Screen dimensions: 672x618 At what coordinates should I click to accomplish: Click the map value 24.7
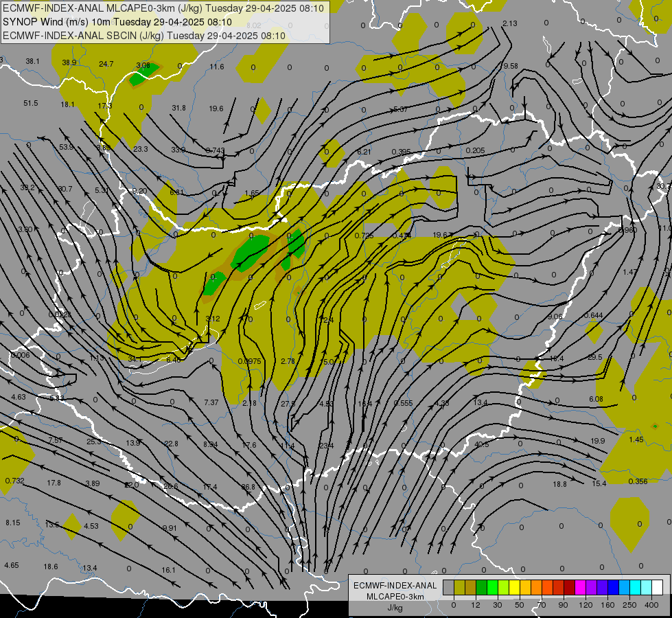(106, 64)
